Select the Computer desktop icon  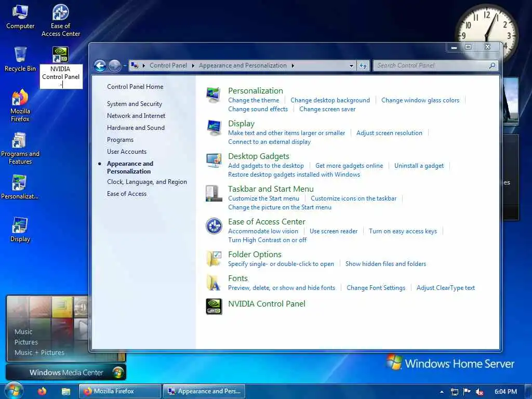coord(20,17)
